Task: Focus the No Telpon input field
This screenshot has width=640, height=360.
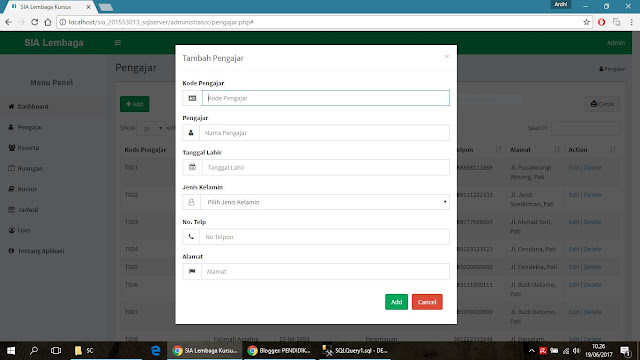Action: (324, 237)
